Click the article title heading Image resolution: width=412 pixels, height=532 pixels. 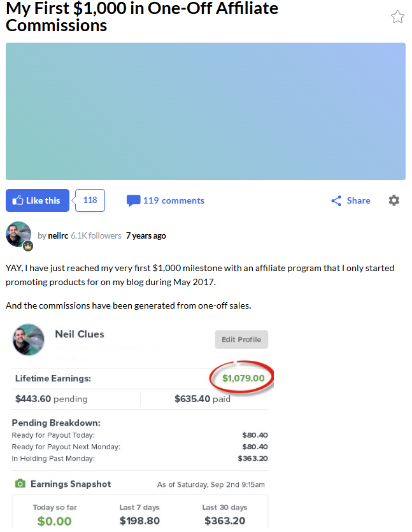(142, 17)
